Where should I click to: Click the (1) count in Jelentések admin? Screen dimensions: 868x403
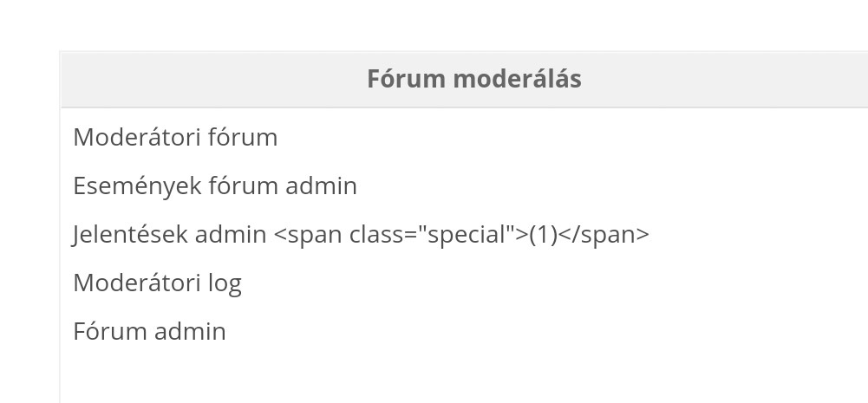coord(543,235)
